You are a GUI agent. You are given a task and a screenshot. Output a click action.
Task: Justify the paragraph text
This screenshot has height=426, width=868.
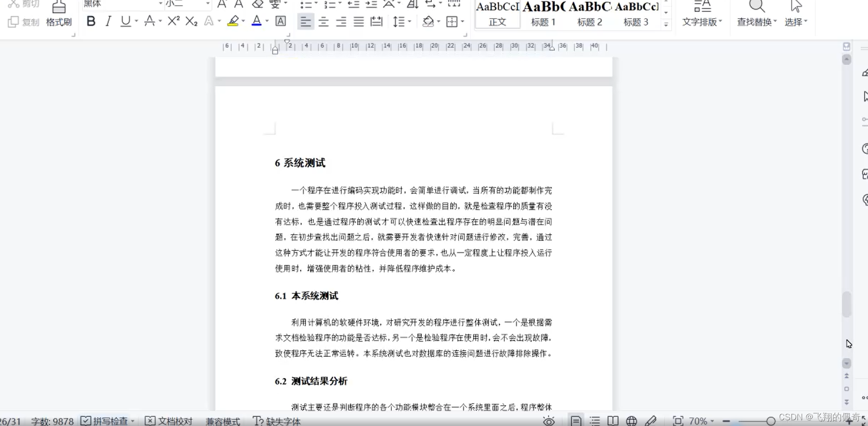tap(358, 21)
